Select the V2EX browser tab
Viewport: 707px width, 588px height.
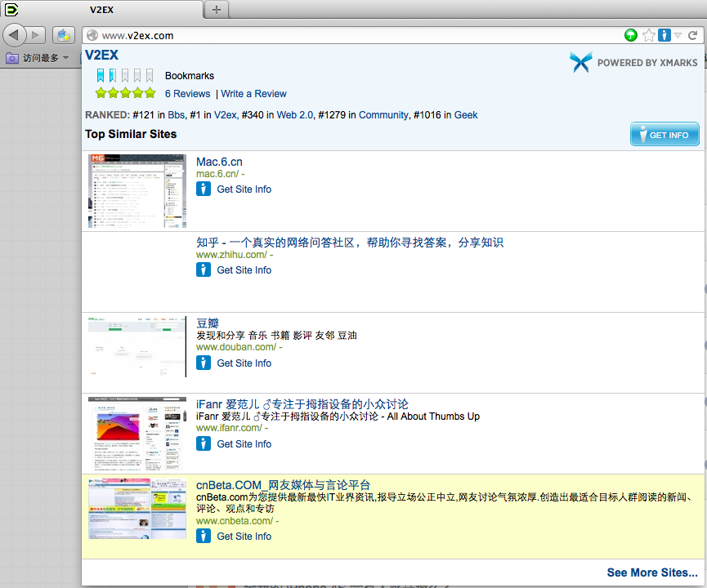coord(102,10)
